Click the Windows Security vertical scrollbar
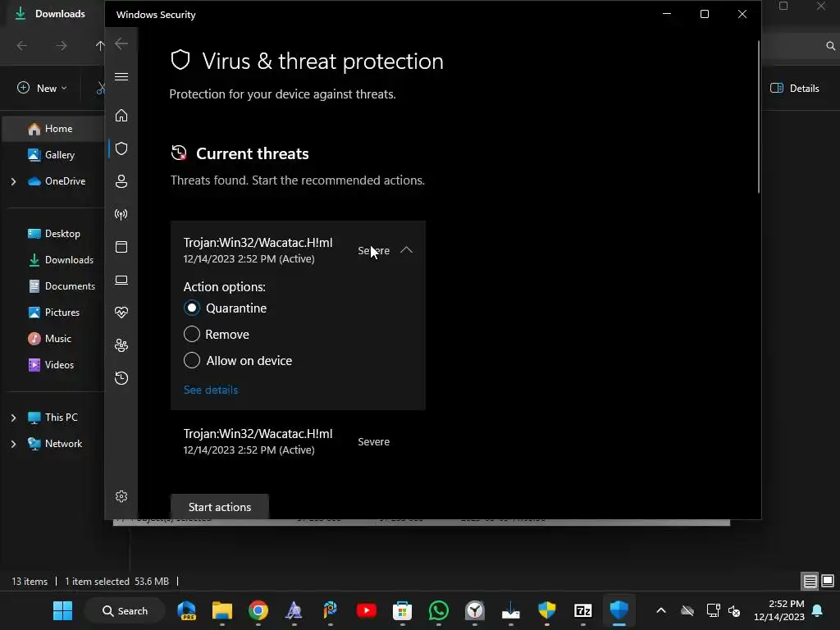The image size is (840, 630). click(758, 116)
